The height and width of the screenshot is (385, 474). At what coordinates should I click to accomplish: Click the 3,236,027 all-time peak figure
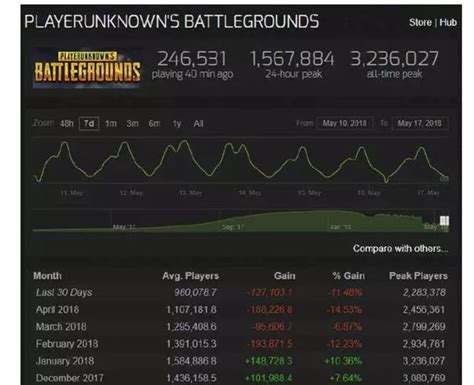click(x=394, y=59)
